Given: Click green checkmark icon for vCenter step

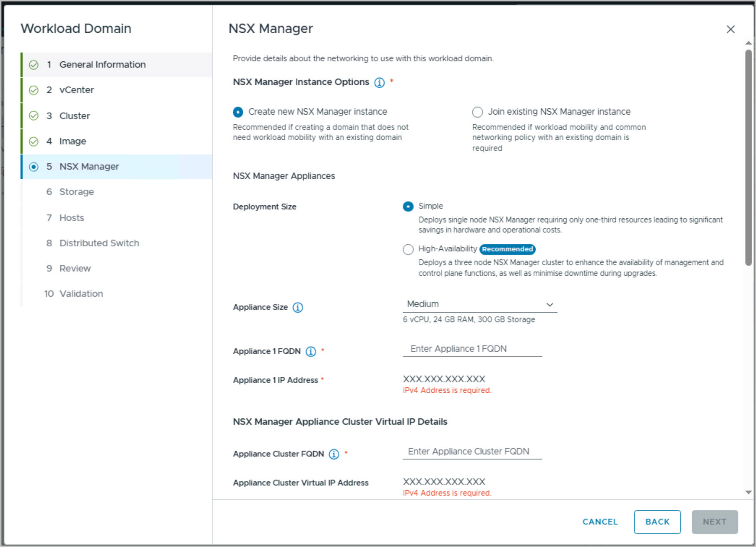Looking at the screenshot, I should [x=34, y=90].
